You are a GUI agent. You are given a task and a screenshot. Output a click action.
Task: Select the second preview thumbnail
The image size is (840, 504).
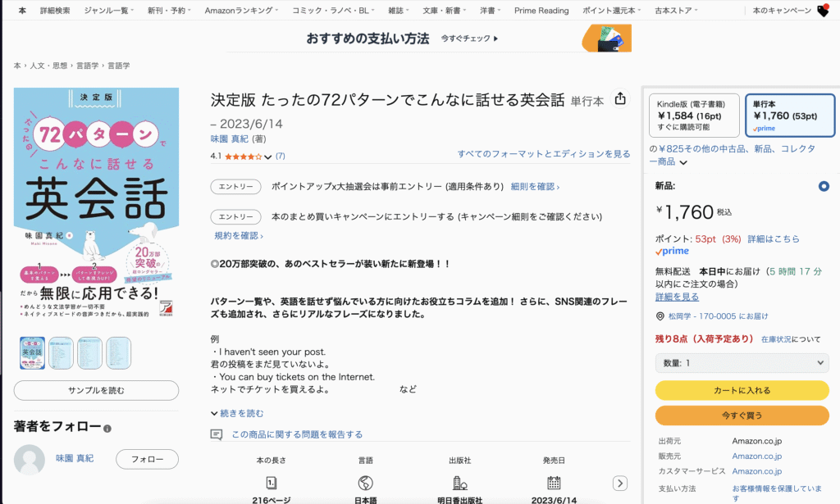pos(61,353)
